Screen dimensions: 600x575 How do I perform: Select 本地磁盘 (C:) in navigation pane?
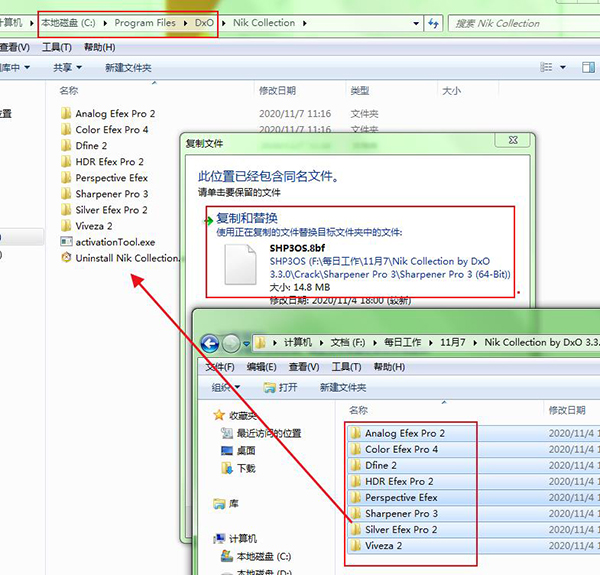pyautogui.click(x=256, y=556)
